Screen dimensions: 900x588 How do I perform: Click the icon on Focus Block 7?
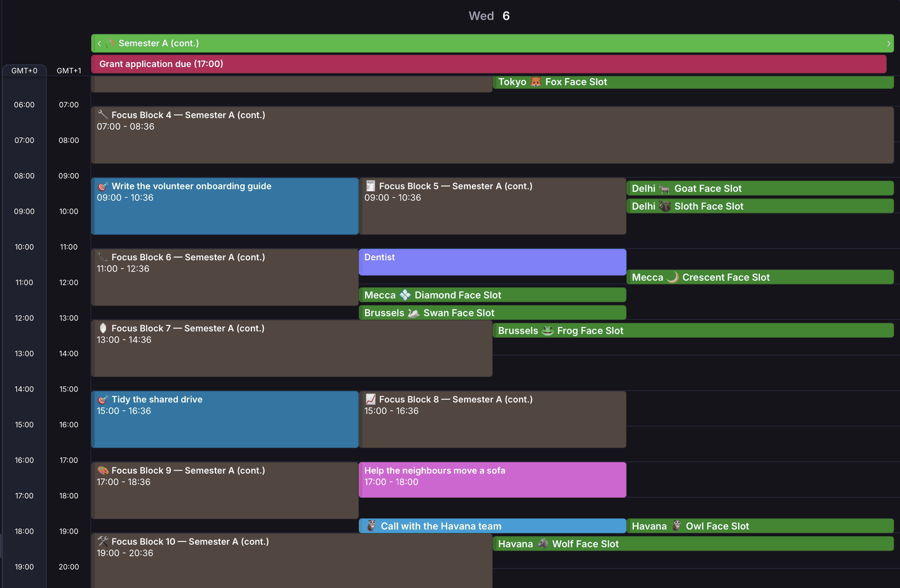point(102,328)
